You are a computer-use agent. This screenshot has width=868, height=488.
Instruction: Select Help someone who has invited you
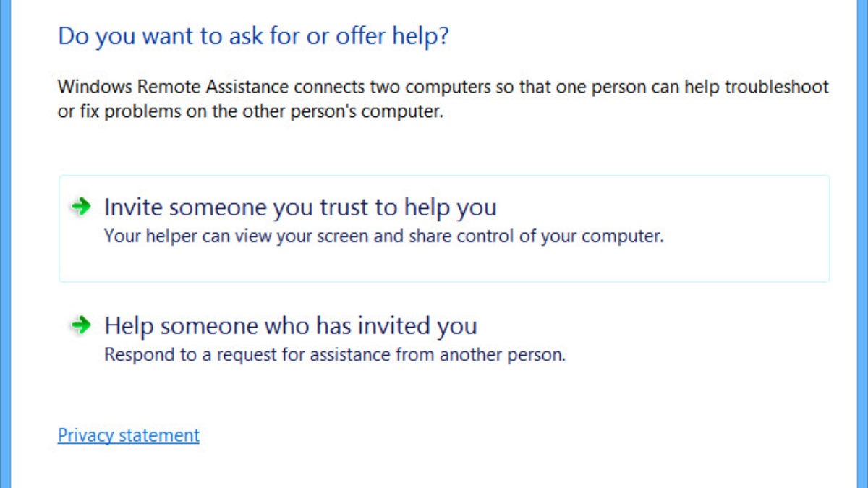pyautogui.click(x=290, y=325)
